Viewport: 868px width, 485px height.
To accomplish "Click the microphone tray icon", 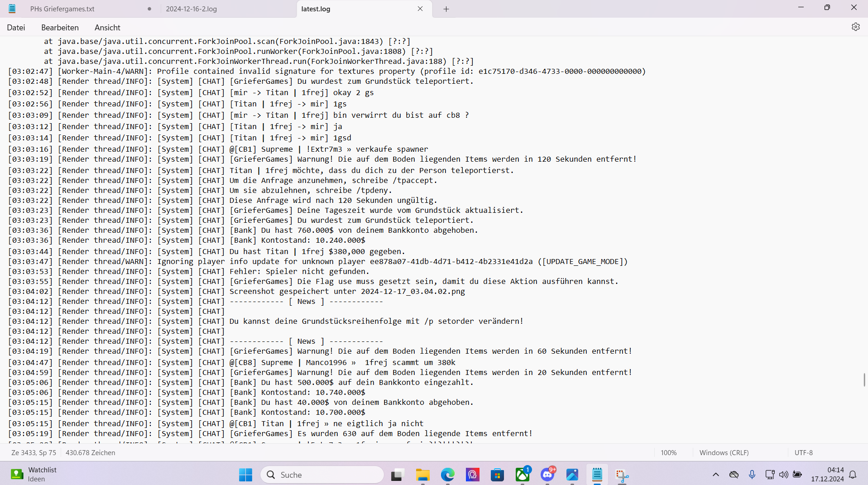I will click(x=752, y=474).
